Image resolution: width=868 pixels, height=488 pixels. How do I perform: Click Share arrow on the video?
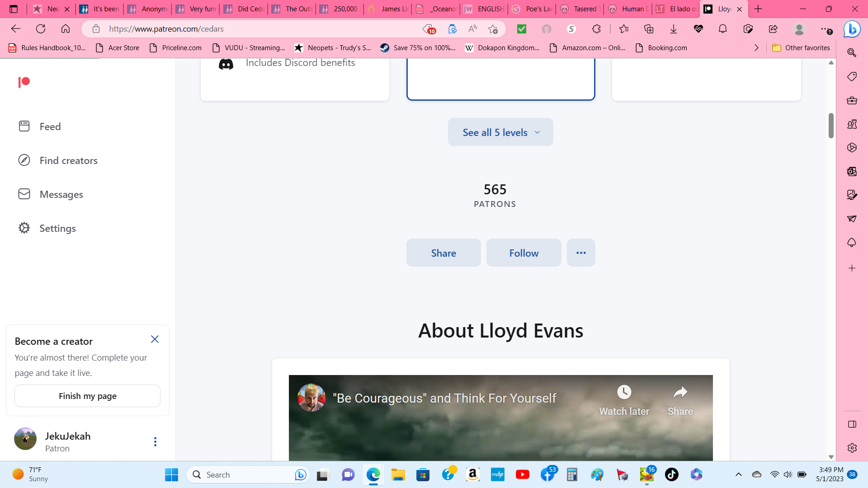680,400
